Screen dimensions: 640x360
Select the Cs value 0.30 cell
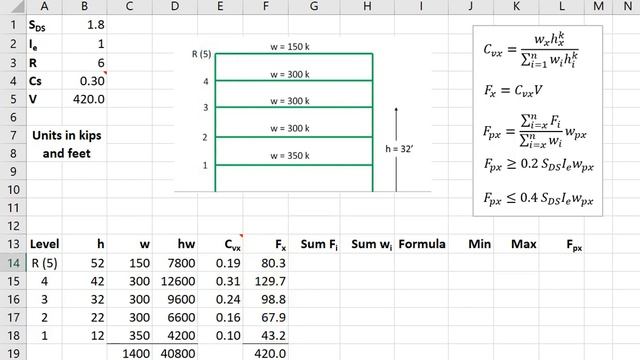[84, 81]
